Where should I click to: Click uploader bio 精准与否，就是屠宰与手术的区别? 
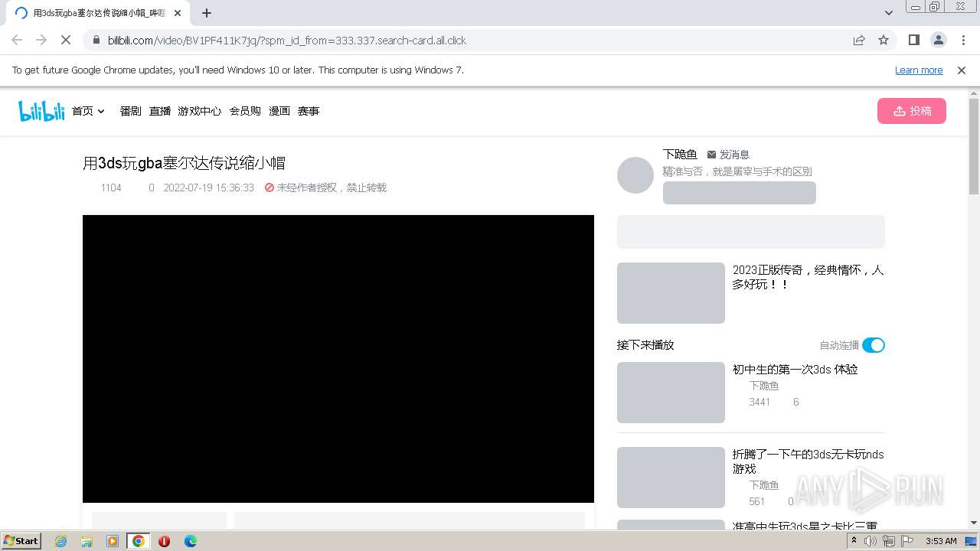[737, 171]
